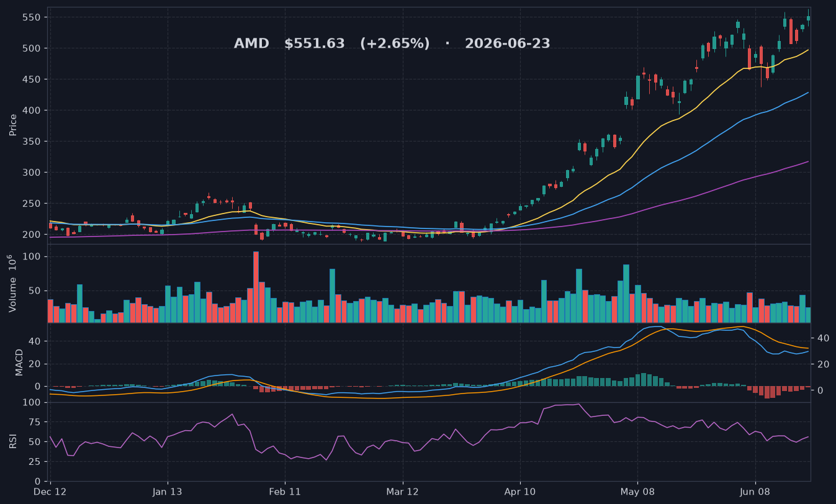
Task: Click the Price axis label
Action: [13, 125]
